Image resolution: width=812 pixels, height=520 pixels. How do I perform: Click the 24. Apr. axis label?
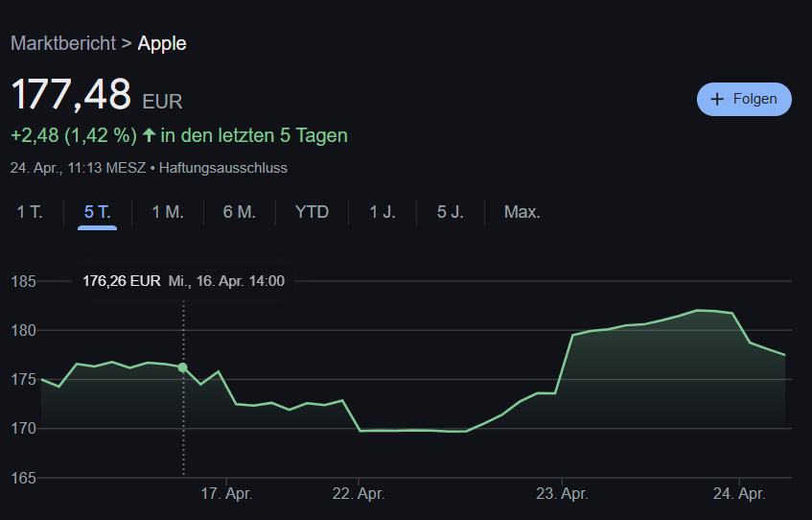pos(739,493)
